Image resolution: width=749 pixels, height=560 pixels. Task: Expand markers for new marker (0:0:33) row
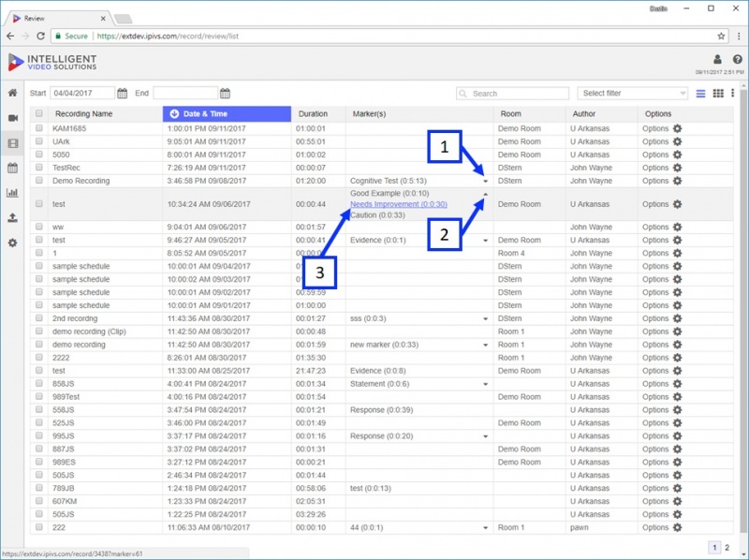pos(485,345)
